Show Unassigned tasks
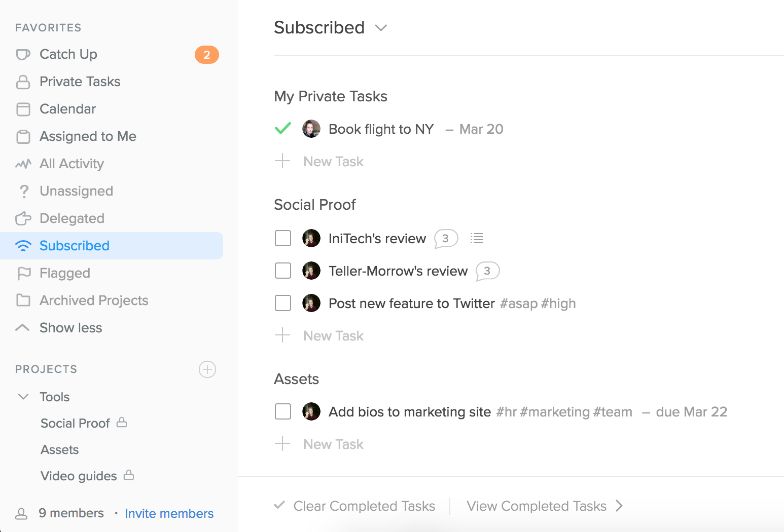Image resolution: width=784 pixels, height=532 pixels. 77,191
